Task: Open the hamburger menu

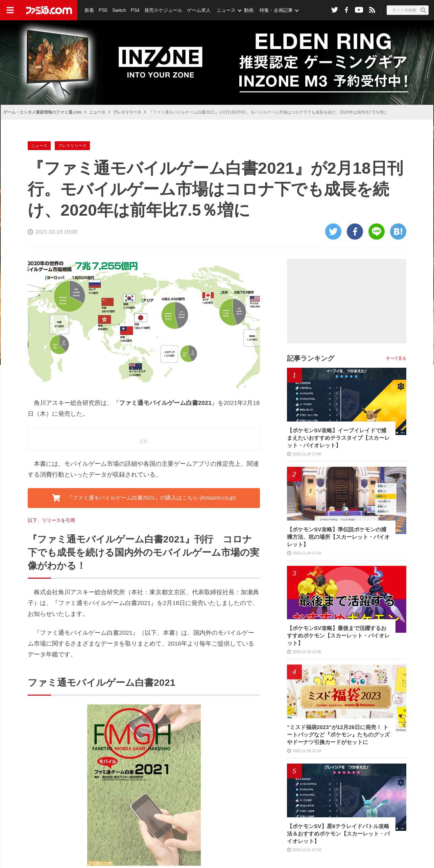Action: coord(10,10)
